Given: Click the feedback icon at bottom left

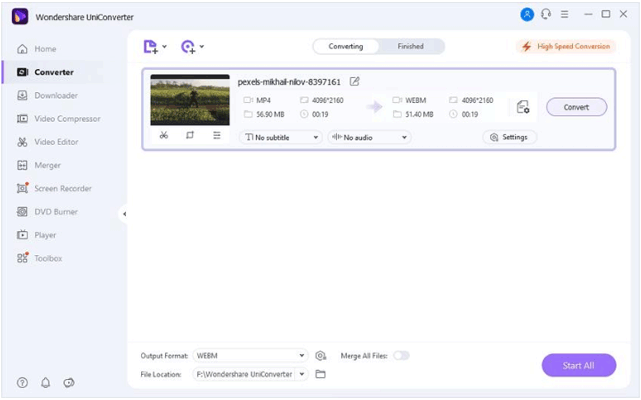Looking at the screenshot, I should [69, 383].
